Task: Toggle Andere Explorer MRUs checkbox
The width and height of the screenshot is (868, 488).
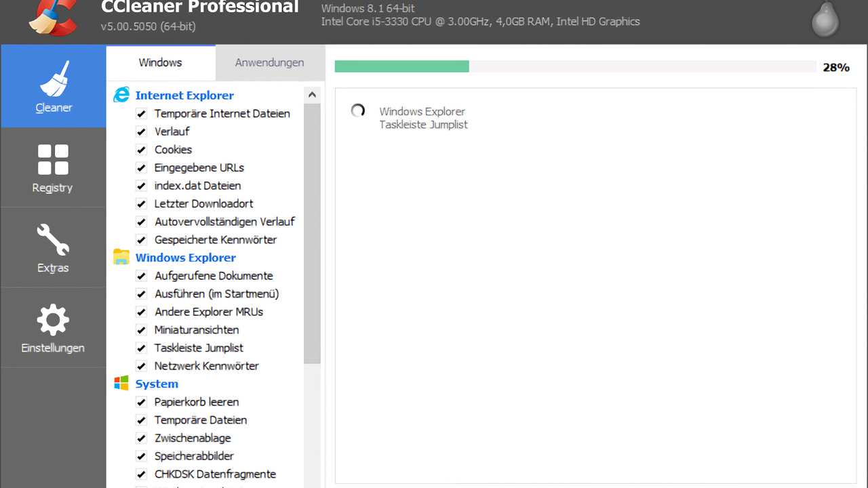Action: [141, 312]
